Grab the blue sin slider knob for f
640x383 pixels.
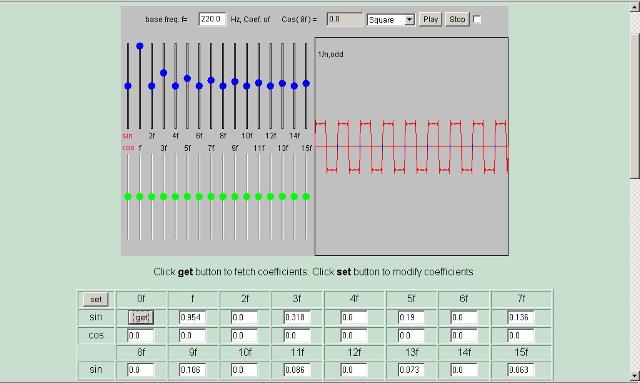[140, 46]
